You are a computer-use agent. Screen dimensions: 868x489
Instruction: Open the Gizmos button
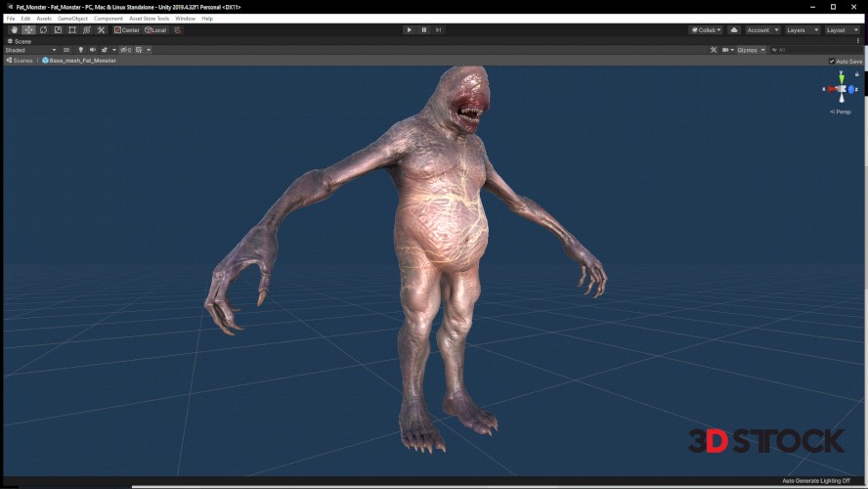tap(747, 50)
